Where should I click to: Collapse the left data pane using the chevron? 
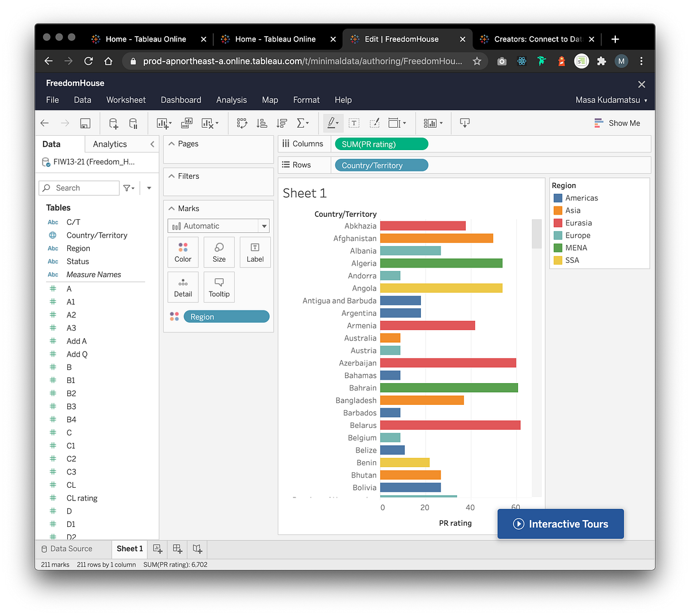152,144
